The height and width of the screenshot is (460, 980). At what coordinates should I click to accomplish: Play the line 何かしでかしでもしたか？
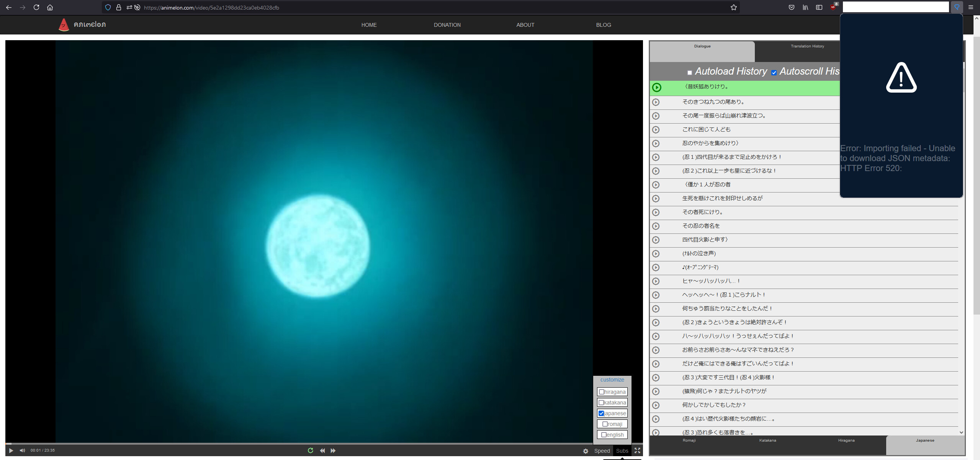pyautogui.click(x=656, y=405)
